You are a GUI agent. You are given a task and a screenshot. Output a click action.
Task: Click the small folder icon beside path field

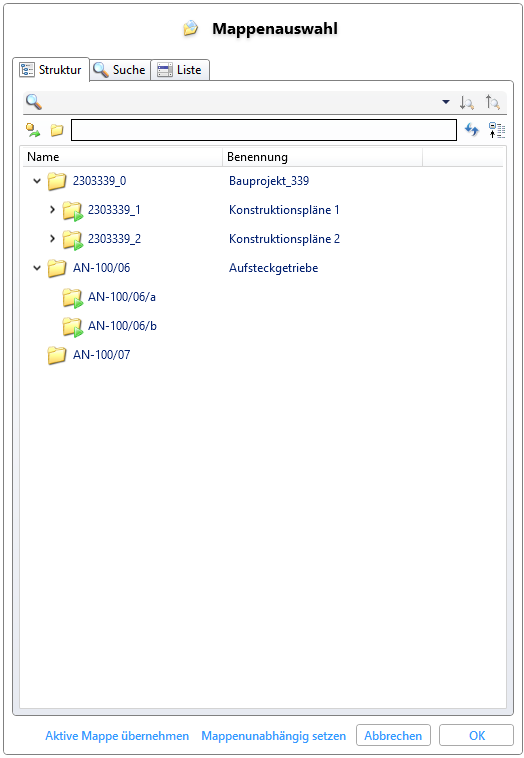tap(57, 130)
